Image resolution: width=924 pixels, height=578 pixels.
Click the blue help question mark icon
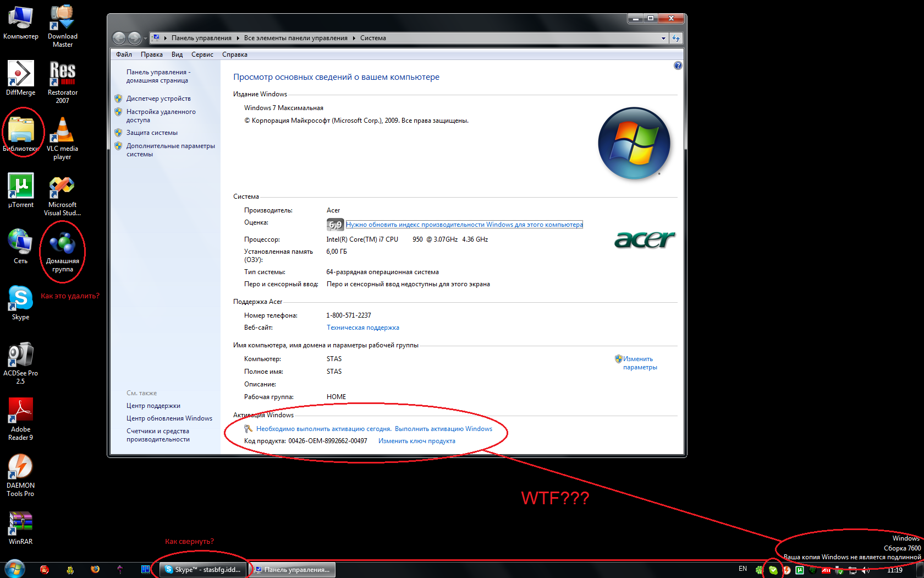pos(678,66)
